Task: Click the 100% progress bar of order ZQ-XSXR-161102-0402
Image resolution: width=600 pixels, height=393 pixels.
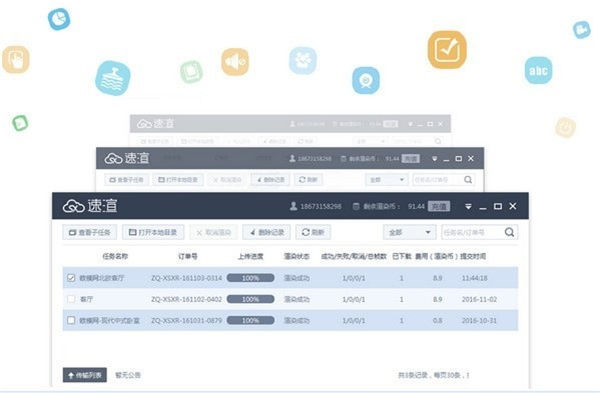Action: pos(251,299)
